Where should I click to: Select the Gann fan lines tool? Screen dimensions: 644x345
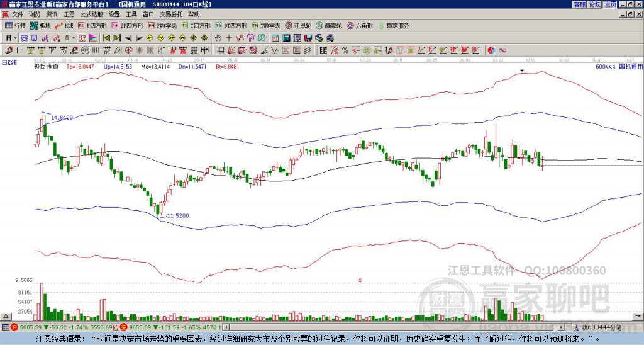[231, 50]
